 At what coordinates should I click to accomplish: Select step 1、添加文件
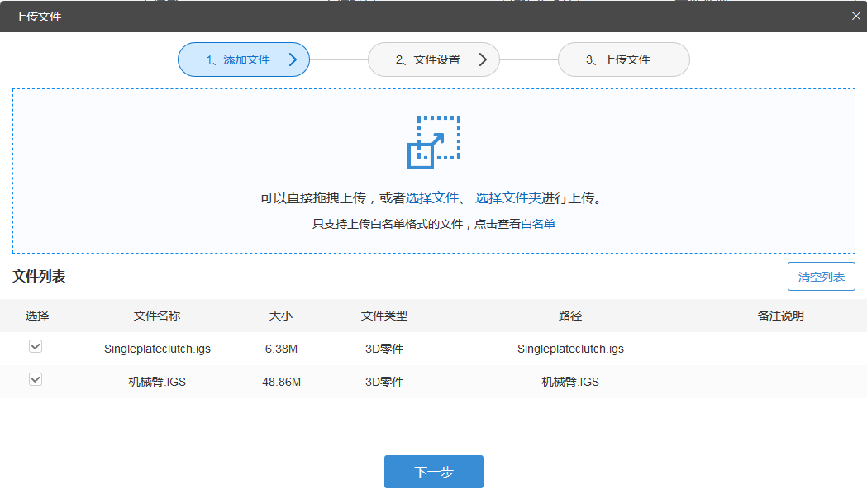click(243, 59)
